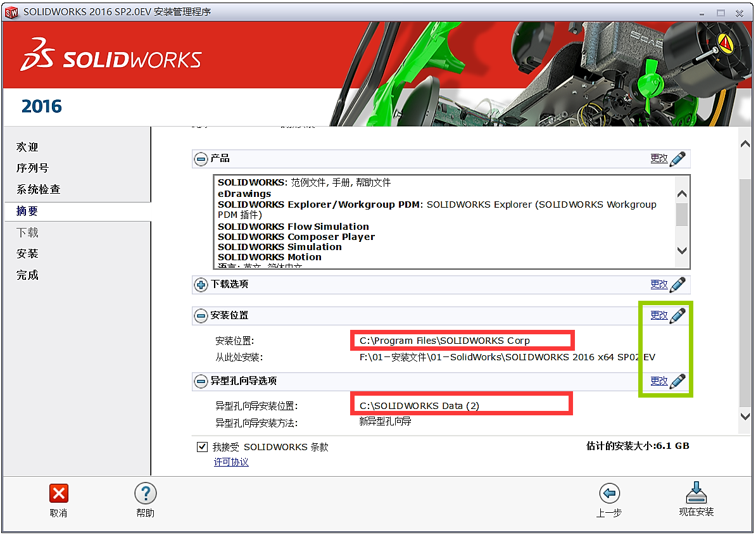Expand the Download Options (下载选项) section
Viewport: 756px width, 535px height.
pyautogui.click(x=201, y=285)
